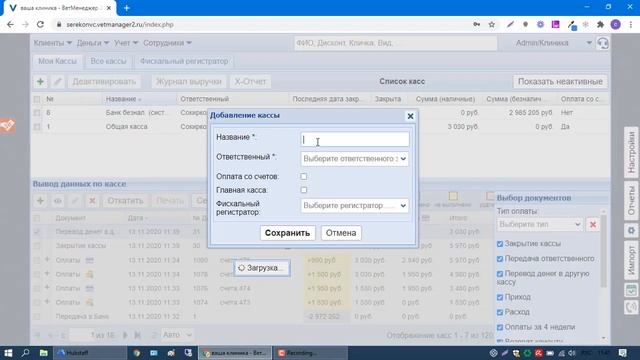The image size is (640, 360).
Task: Go to last page in document pager
Action: (138, 335)
